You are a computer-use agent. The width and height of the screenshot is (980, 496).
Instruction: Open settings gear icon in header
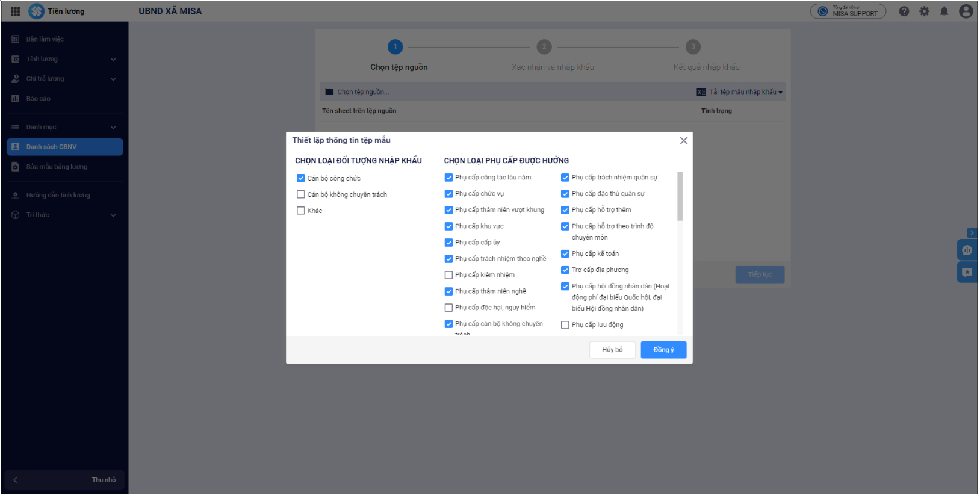tap(925, 11)
